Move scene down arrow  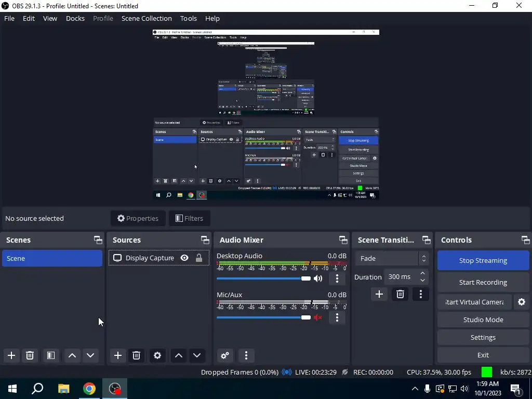point(90,355)
